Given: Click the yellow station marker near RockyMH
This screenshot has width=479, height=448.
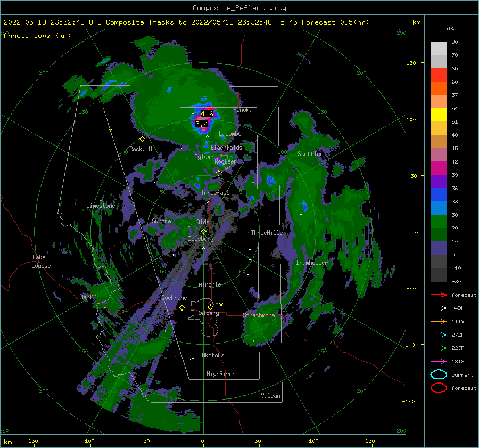Looking at the screenshot, I should point(142,139).
